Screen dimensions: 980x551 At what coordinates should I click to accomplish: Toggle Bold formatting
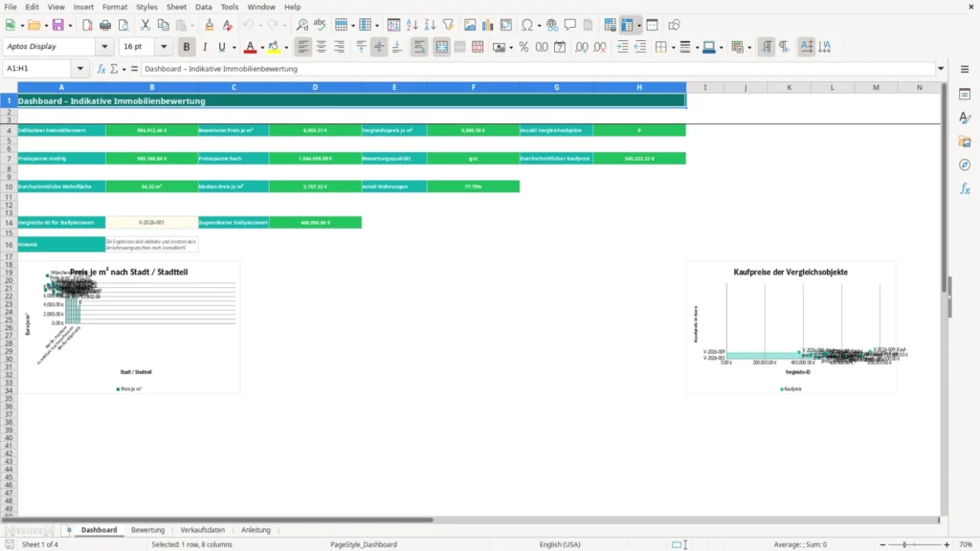tap(187, 47)
